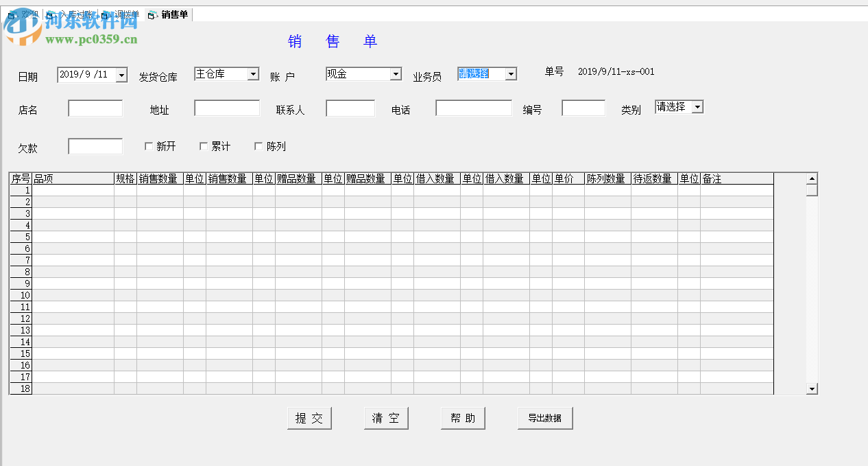Select a warehouse from 主仓库 dropdown
Image resolution: width=868 pixels, height=466 pixels.
click(253, 73)
